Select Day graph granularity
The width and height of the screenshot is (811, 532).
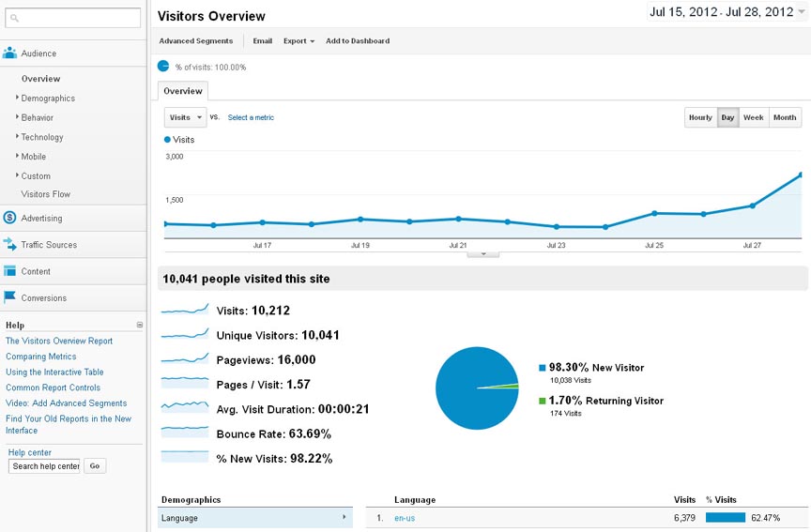(727, 117)
